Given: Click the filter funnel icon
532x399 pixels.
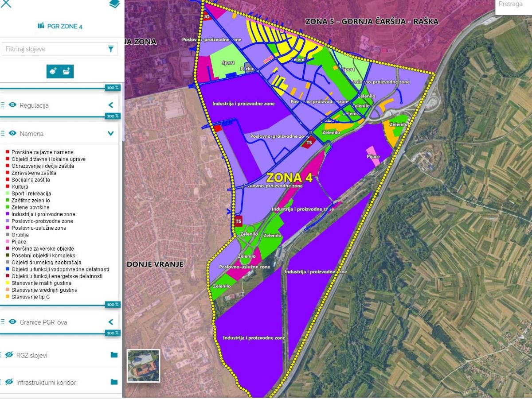Looking at the screenshot, I should [111, 49].
